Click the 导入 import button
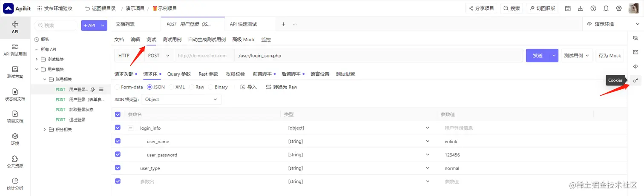Image resolution: width=644 pixels, height=196 pixels. [x=249, y=87]
